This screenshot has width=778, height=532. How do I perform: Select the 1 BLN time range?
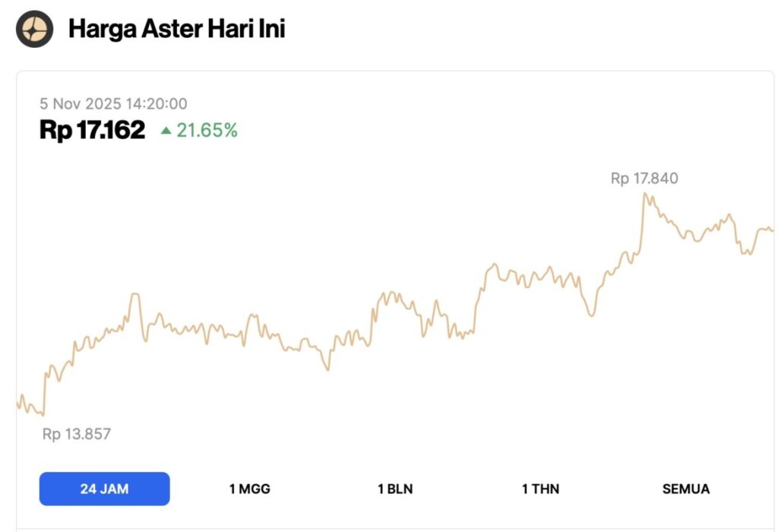coord(396,489)
